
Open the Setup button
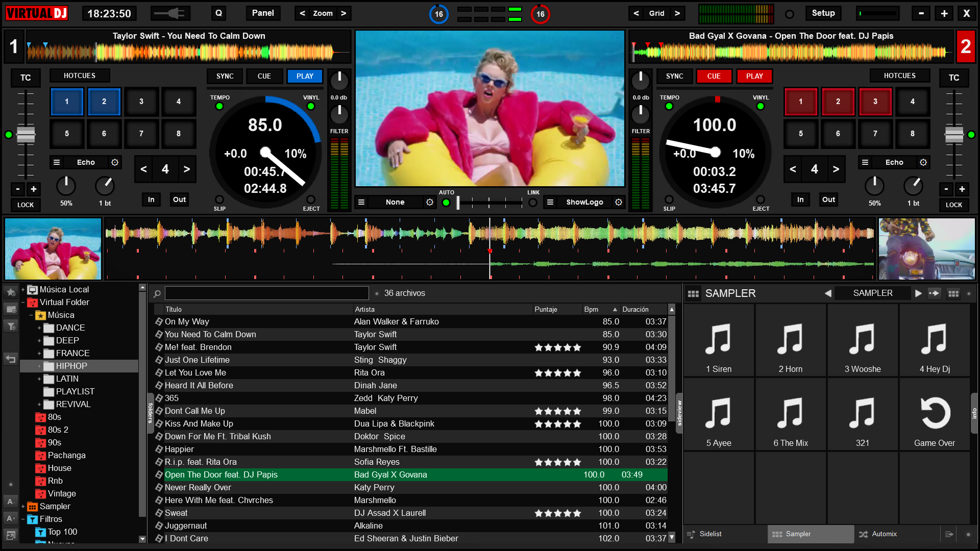coord(823,13)
